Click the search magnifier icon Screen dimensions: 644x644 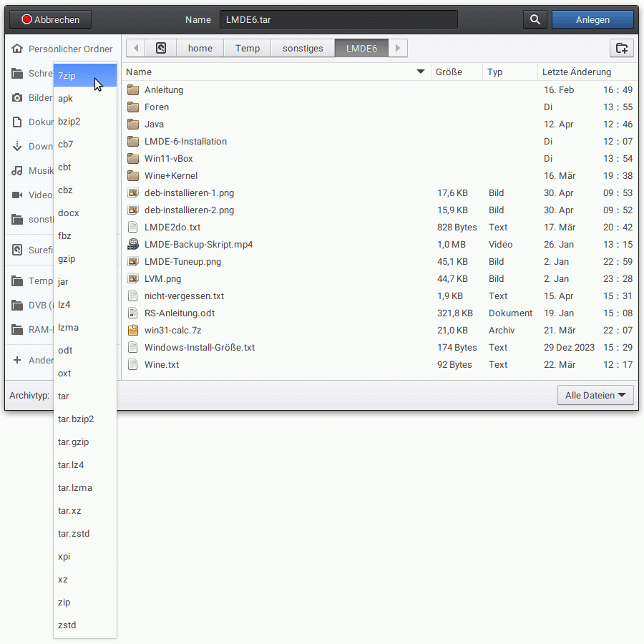(x=535, y=19)
